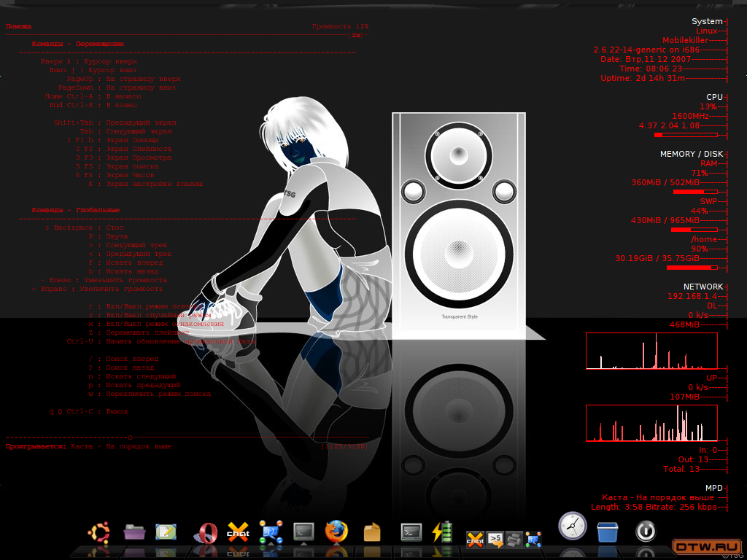Click the 'Date: Втр.11 12 2007' line
The image size is (747, 560).
point(646,60)
